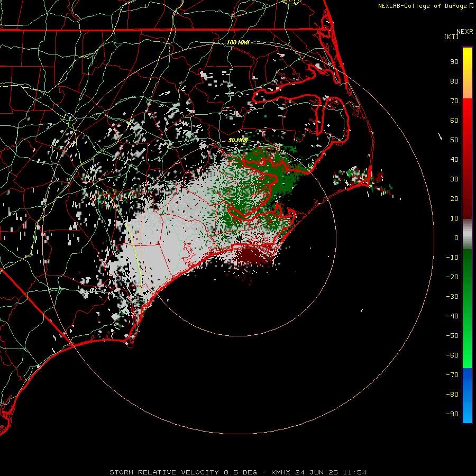Click the -80 value on the velocity scale
This screenshot has height=476, width=476.
click(452, 395)
